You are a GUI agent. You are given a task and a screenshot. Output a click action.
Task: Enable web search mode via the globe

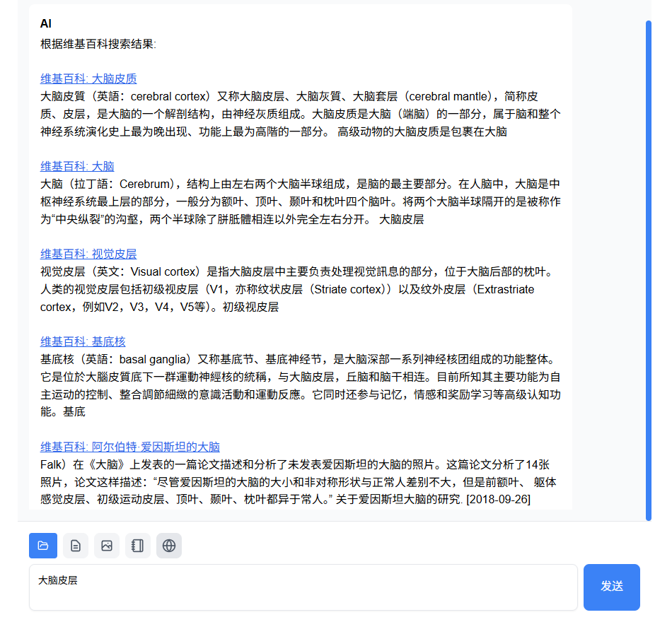(x=169, y=545)
